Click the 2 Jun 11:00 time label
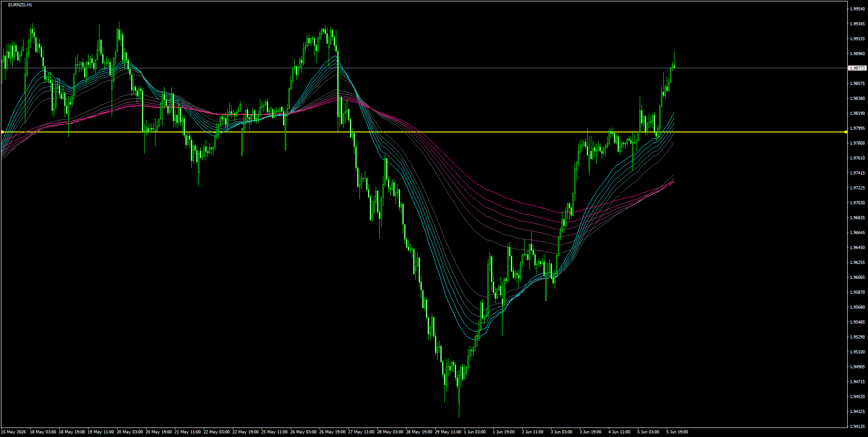This screenshot has height=437, width=868. pyautogui.click(x=533, y=432)
